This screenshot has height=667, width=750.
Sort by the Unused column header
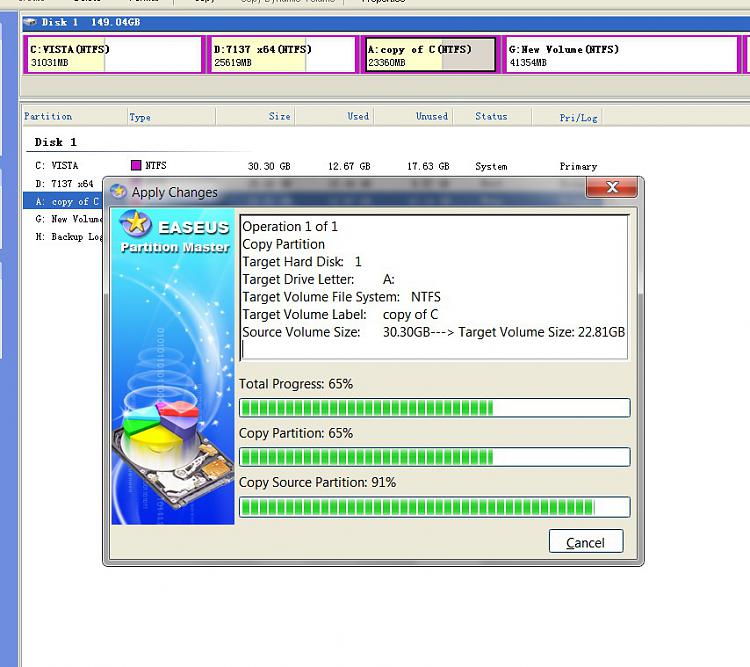[x=431, y=117]
